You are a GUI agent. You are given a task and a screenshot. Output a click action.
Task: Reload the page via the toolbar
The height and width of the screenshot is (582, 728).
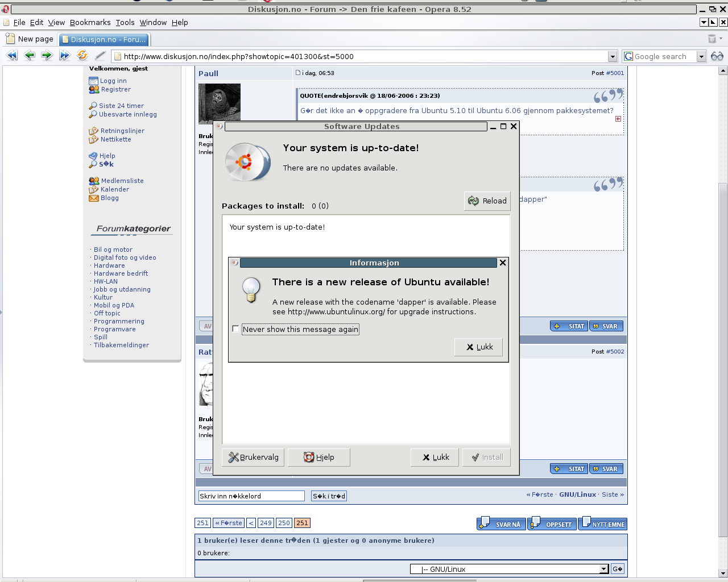(82, 55)
